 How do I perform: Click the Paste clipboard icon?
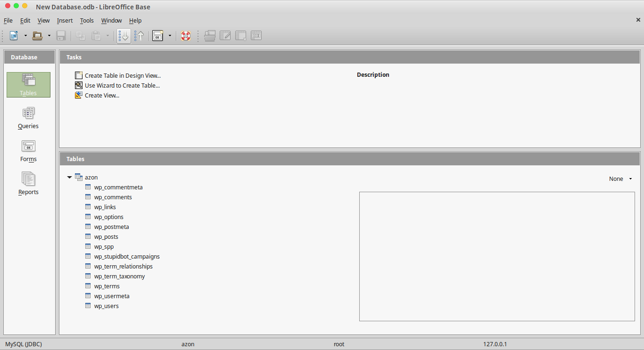96,36
